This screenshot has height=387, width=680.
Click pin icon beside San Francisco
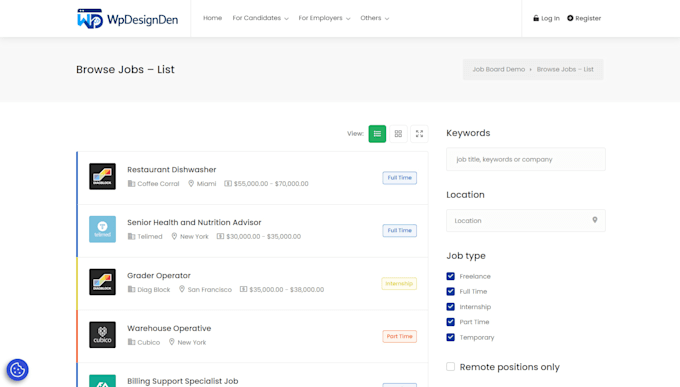point(182,289)
